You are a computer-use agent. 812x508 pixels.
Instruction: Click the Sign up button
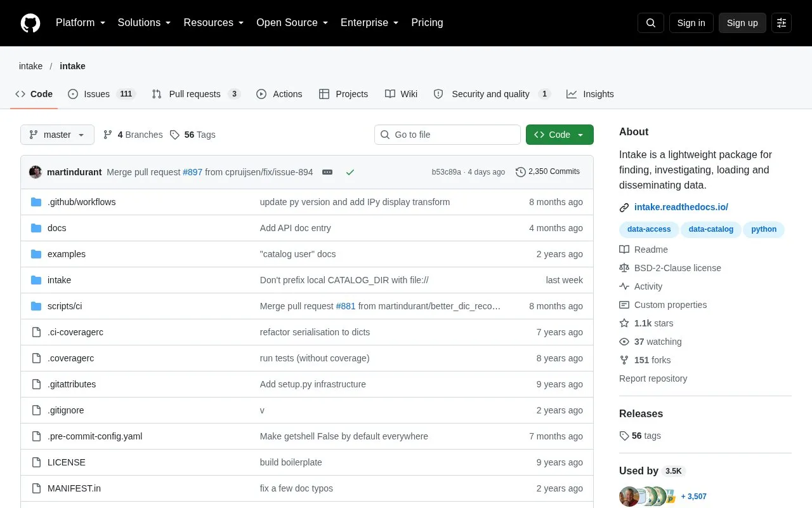tap(742, 23)
